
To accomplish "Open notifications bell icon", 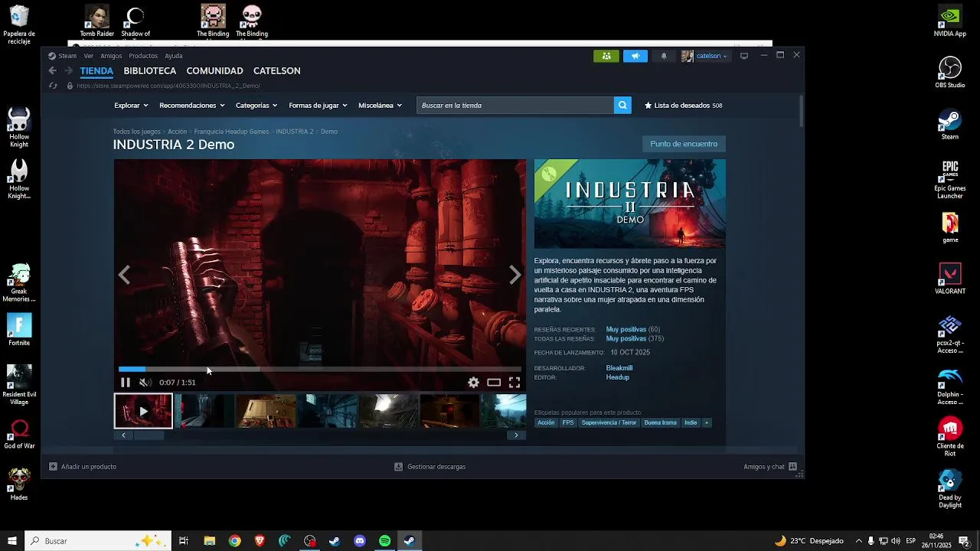I will [664, 56].
